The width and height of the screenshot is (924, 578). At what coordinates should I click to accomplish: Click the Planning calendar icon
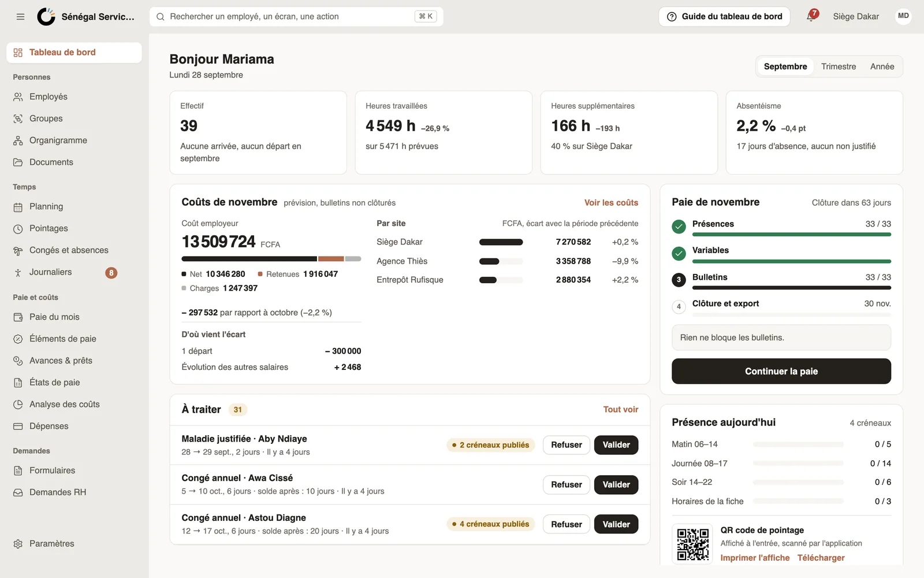[x=18, y=207]
